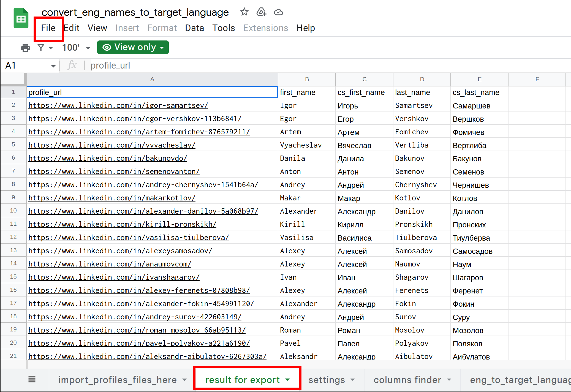Switch to the settings sheet tab
Screen dimensions: 571x392
327,380
